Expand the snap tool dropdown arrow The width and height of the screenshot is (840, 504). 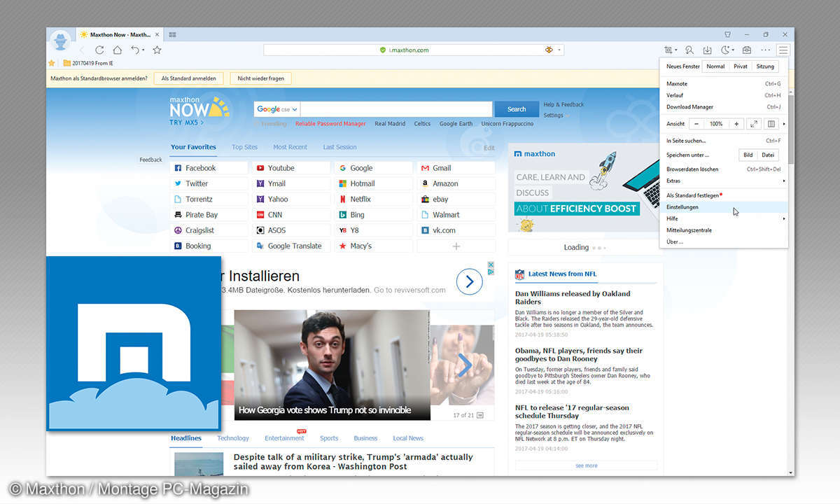(676, 50)
